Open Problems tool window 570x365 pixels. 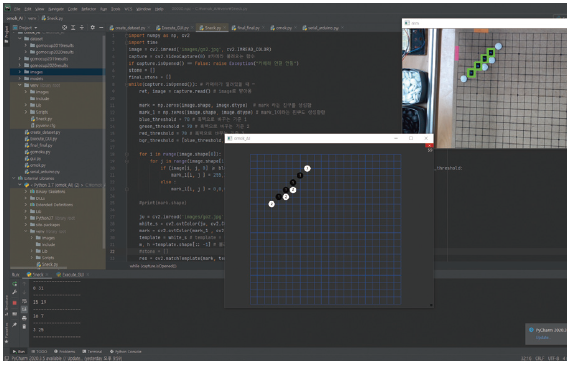click(x=64, y=352)
